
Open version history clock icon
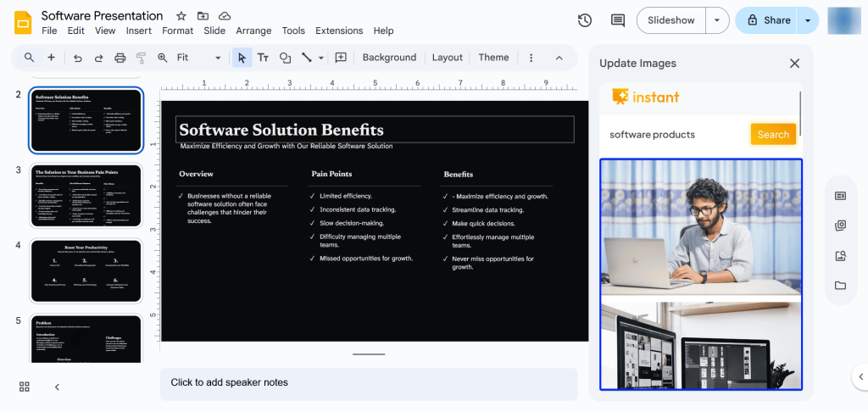coord(585,20)
